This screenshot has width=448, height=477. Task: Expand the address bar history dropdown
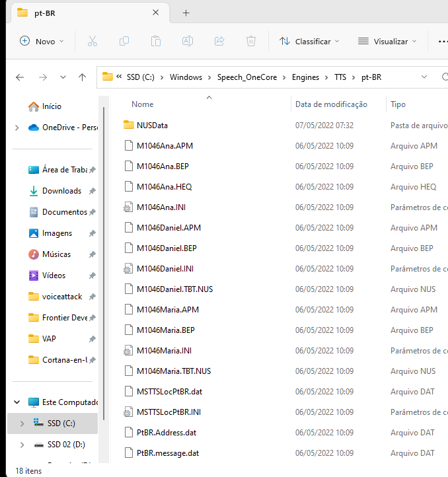[x=424, y=77]
